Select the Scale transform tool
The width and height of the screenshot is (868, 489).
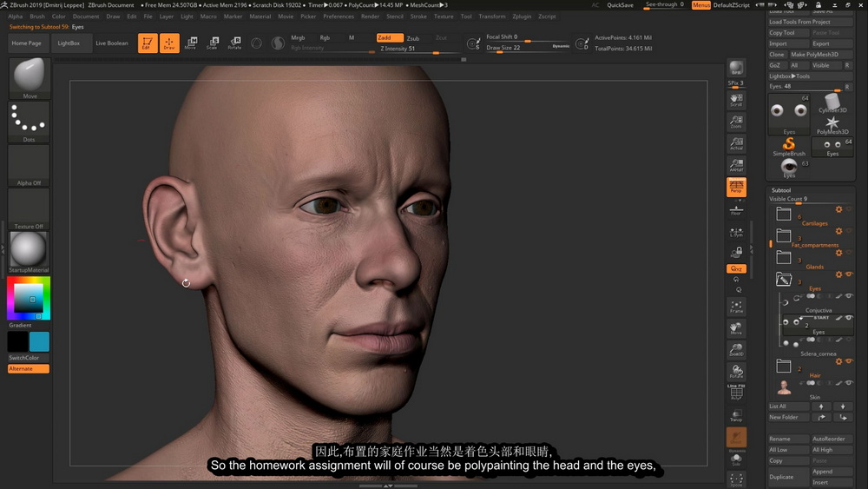pyautogui.click(x=213, y=43)
